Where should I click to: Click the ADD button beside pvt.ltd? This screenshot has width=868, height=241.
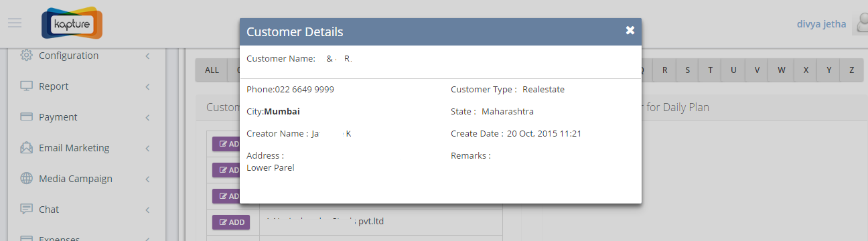[231, 222]
